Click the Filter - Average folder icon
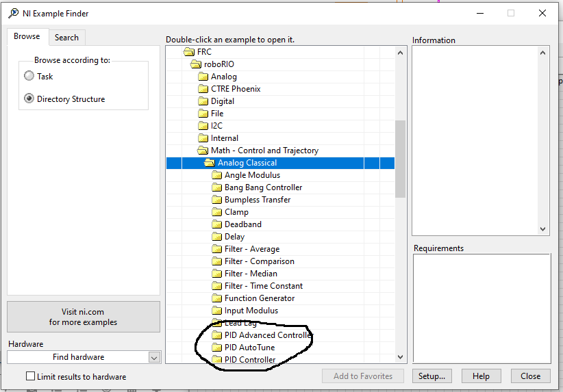Viewport: 563px width, 392px height. 216,249
